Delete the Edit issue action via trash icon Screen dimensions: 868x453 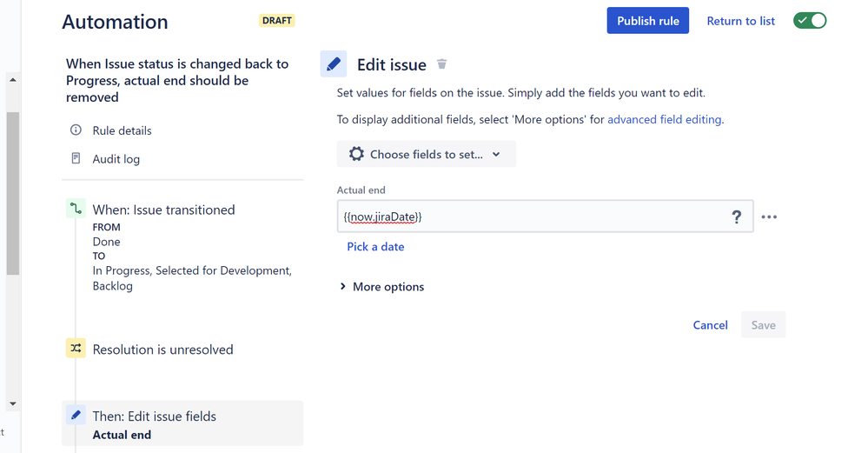click(441, 64)
